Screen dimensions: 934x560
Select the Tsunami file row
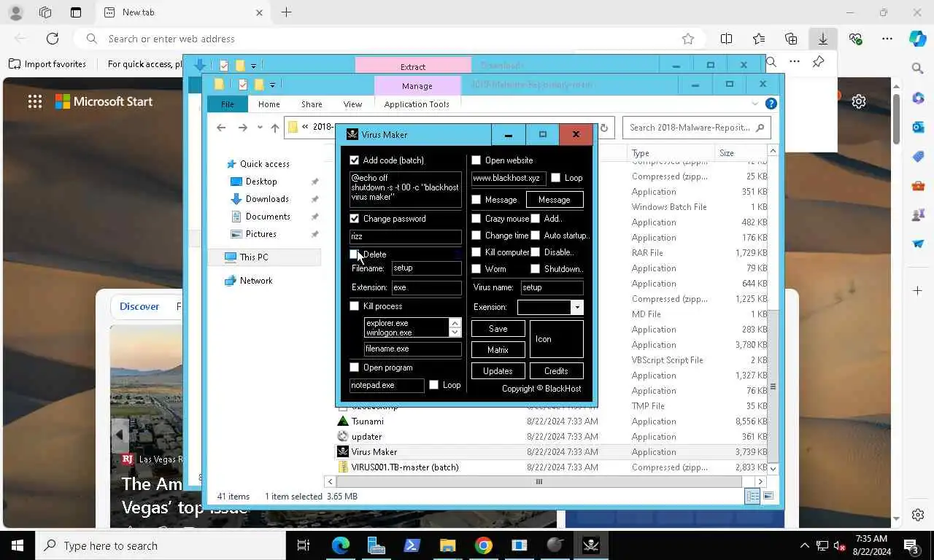pyautogui.click(x=551, y=421)
